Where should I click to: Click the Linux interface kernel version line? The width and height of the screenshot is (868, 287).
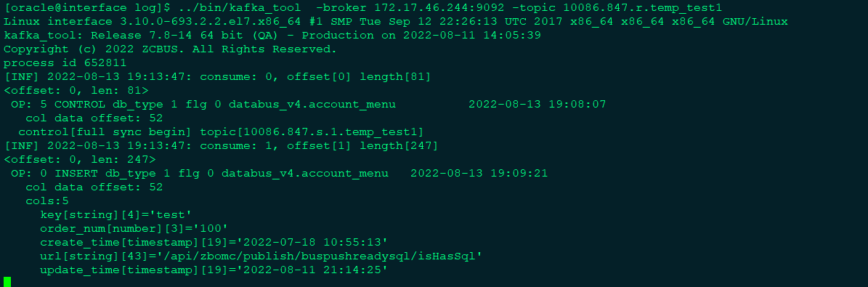(x=396, y=22)
